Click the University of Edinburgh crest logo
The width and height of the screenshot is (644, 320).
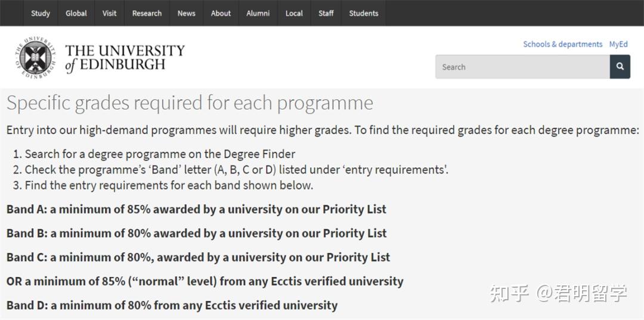35,58
